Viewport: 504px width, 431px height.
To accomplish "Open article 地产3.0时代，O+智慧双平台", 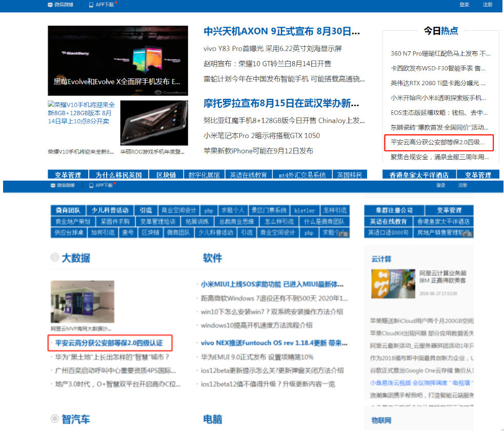I will tap(117, 384).
